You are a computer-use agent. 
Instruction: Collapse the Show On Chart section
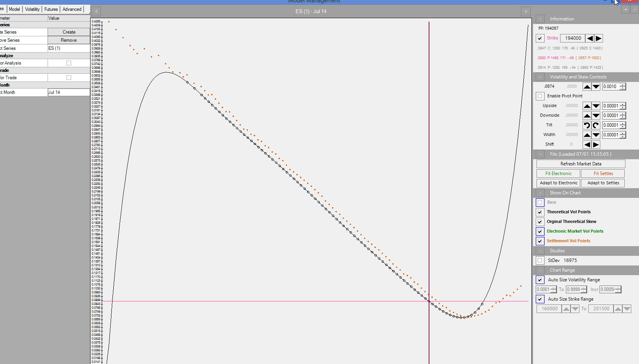540,193
